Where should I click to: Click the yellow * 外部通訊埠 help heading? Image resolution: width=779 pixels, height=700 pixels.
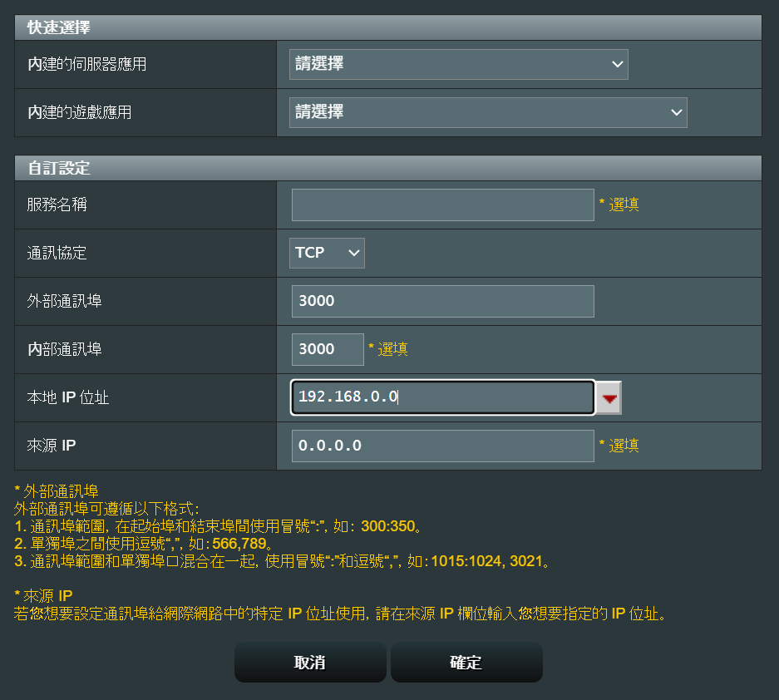click(57, 490)
